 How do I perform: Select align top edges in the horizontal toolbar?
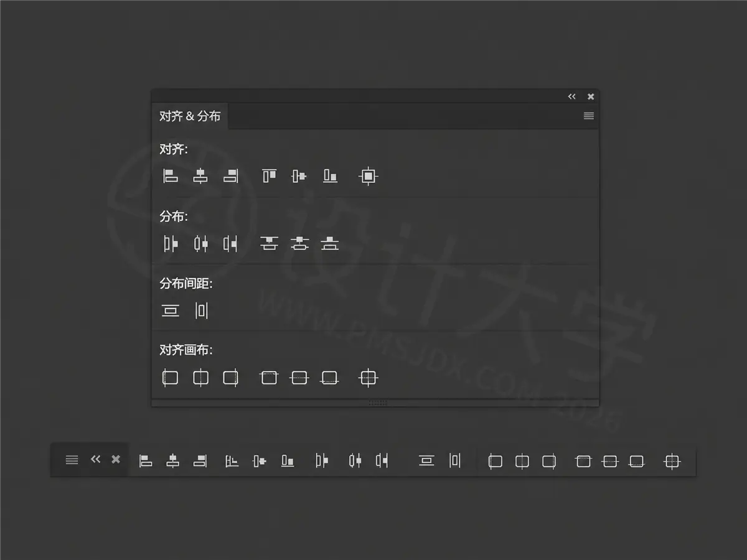click(x=232, y=461)
